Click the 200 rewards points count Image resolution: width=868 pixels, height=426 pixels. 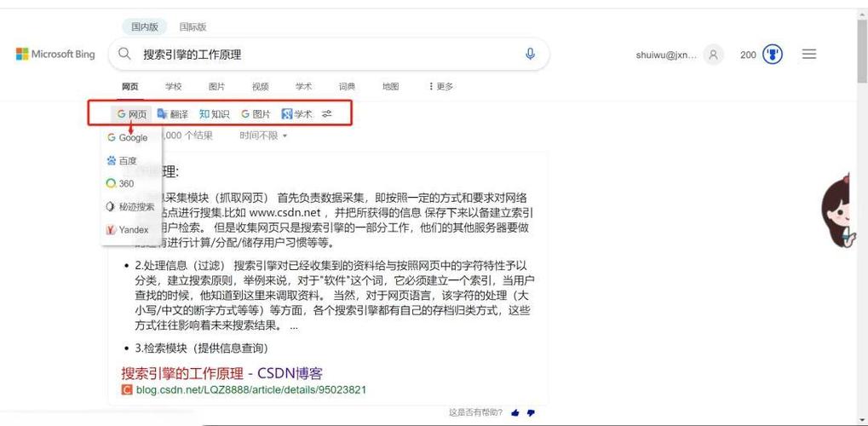[x=748, y=55]
